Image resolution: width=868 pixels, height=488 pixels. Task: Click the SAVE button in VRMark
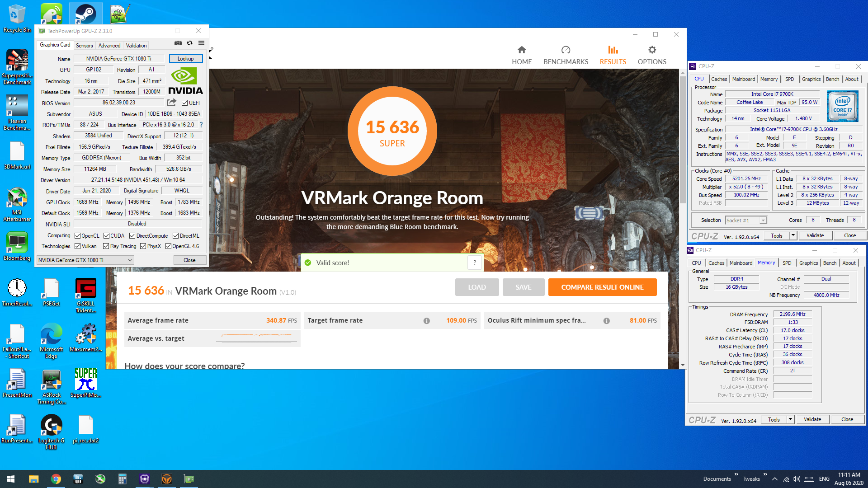tap(524, 287)
